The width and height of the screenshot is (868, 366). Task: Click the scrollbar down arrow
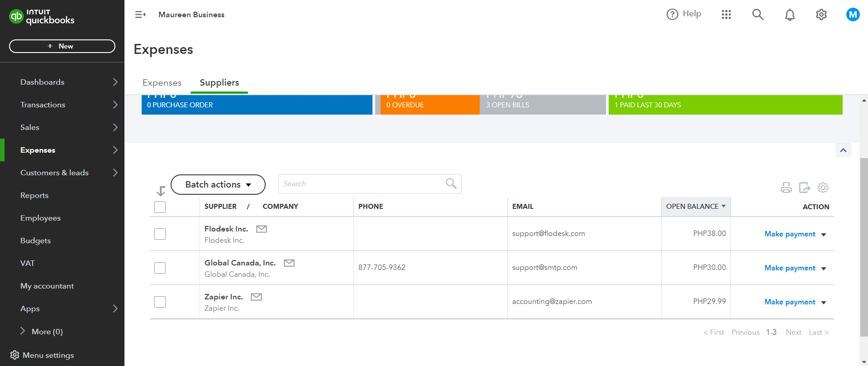864,362
